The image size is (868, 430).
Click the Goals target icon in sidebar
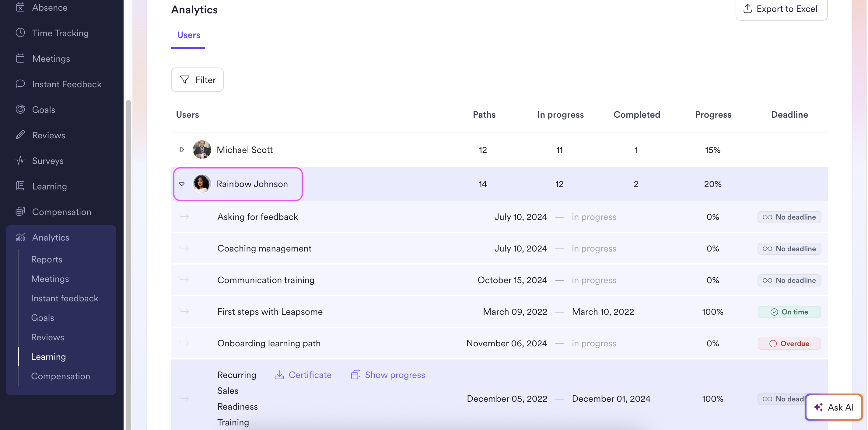pos(20,109)
